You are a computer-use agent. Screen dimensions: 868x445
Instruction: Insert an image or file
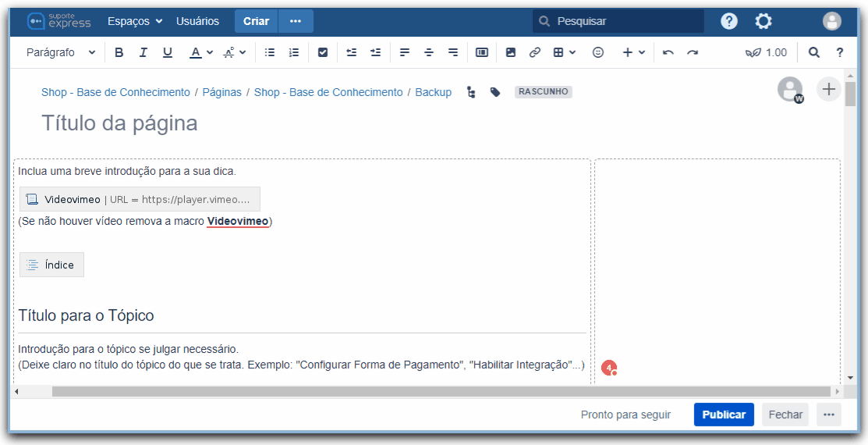click(x=511, y=52)
